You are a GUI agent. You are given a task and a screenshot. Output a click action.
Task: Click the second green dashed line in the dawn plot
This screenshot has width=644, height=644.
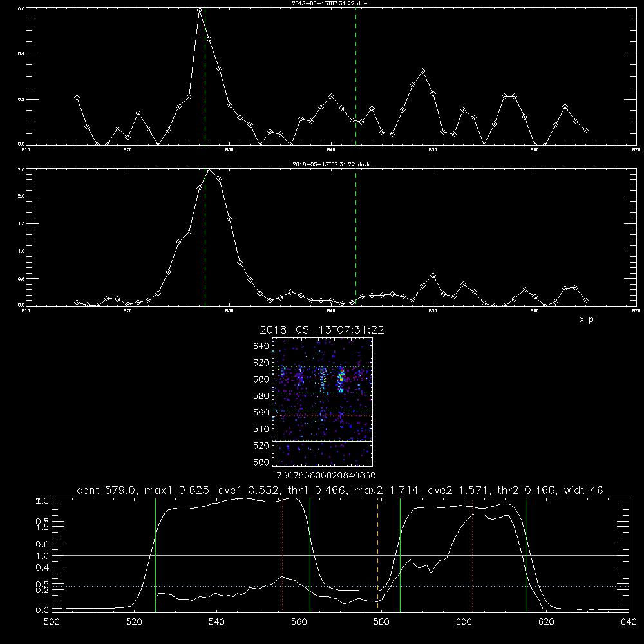click(x=355, y=76)
